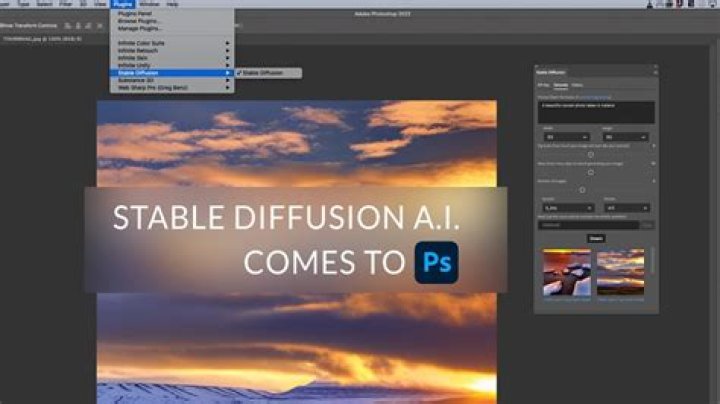Choose Substance 3D from the Plugins menu
The image size is (720, 404).
click(x=133, y=80)
